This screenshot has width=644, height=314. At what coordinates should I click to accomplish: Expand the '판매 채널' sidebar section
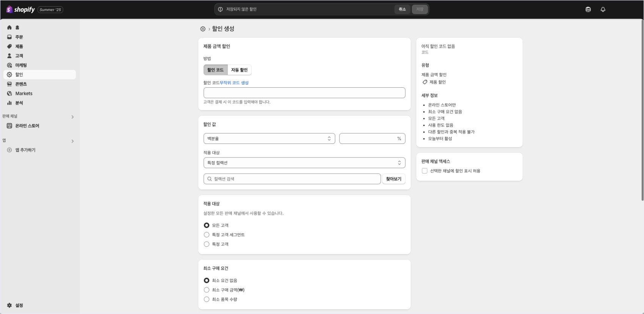72,117
